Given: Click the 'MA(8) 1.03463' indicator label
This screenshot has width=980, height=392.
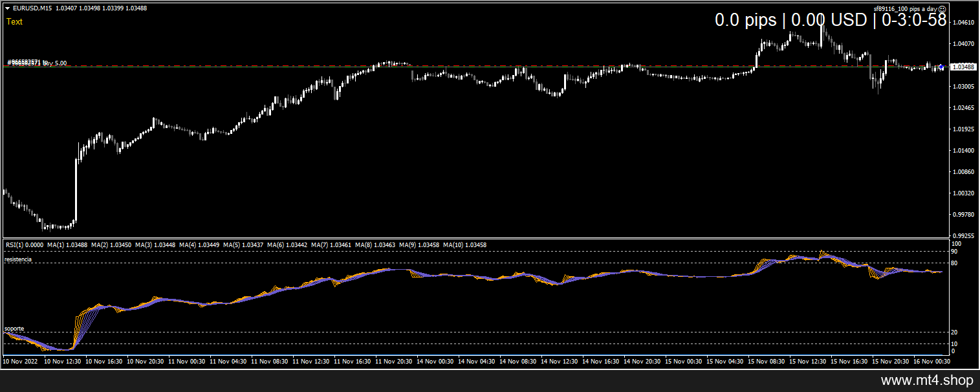Looking at the screenshot, I should [375, 245].
